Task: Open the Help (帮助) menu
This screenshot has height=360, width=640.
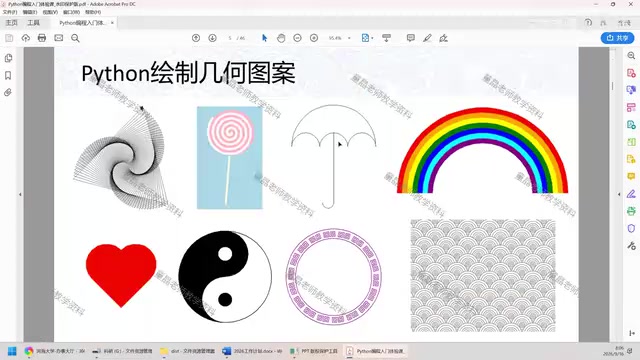Action: [93, 12]
